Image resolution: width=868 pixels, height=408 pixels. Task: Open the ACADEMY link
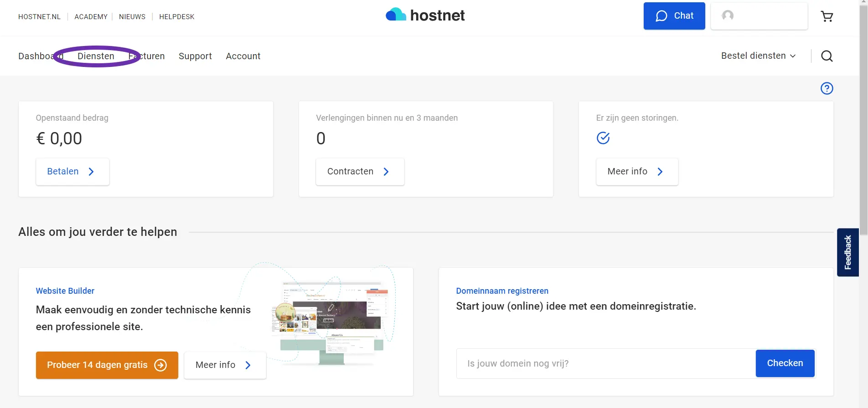[x=91, y=17]
